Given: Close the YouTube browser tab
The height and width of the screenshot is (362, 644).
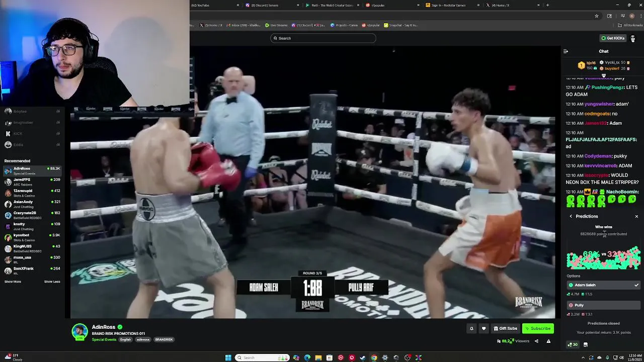Looking at the screenshot, I should click(238, 5).
